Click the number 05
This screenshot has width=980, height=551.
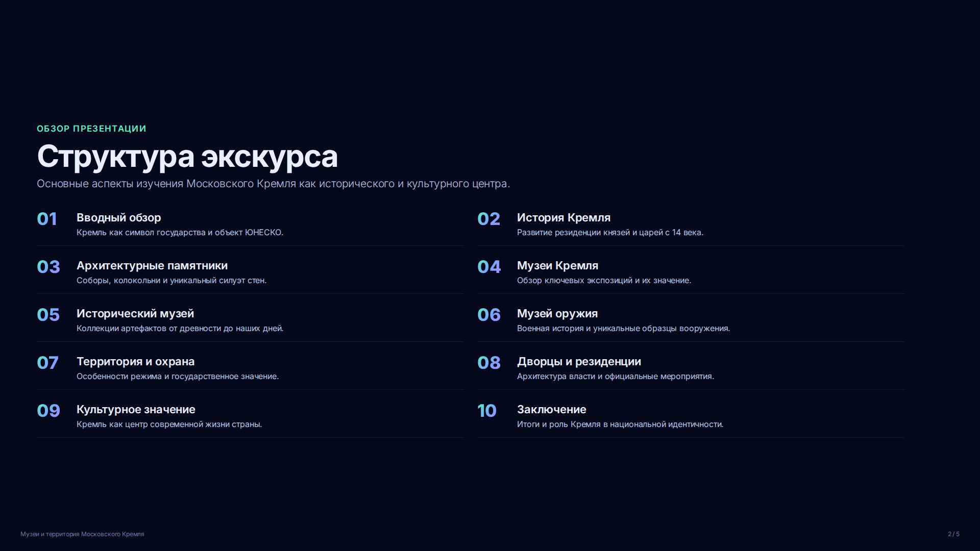pyautogui.click(x=48, y=315)
